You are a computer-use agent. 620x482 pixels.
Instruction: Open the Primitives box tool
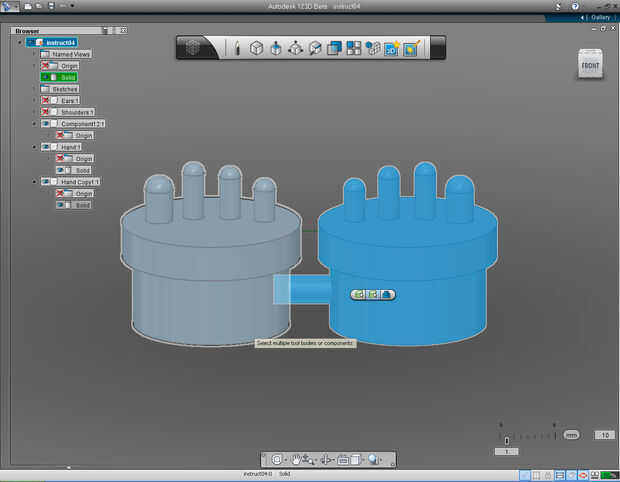point(256,48)
